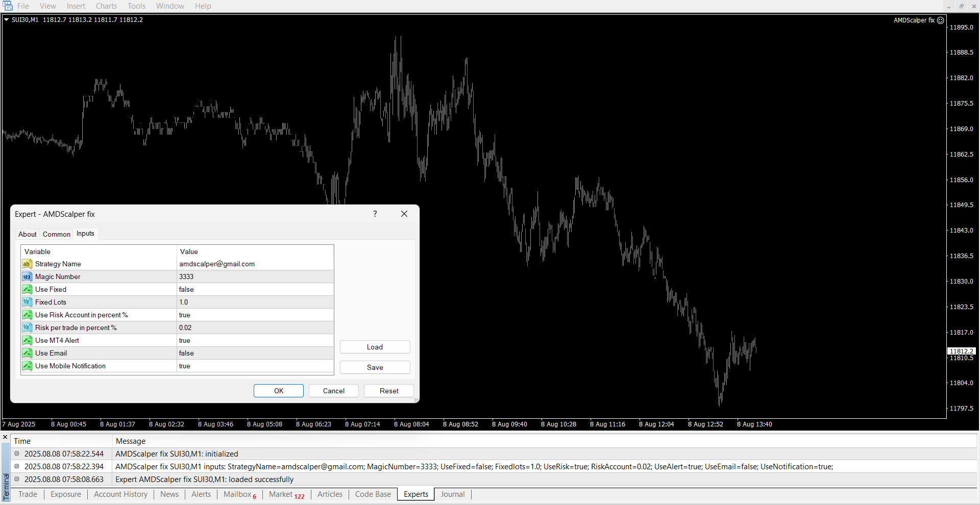Viewport: 980px width, 505px height.
Task: Click the Magic Number integer icon
Action: point(27,276)
